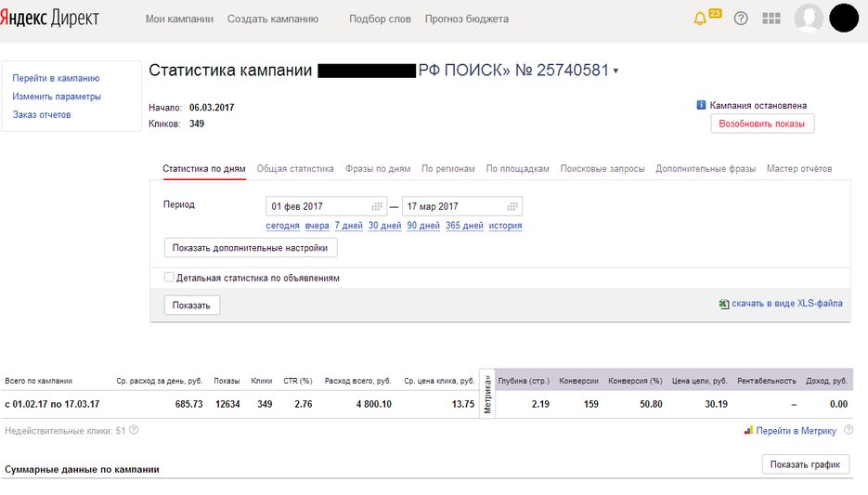Click the Показы column header
Image resolution: width=868 pixels, height=495 pixels.
click(227, 381)
